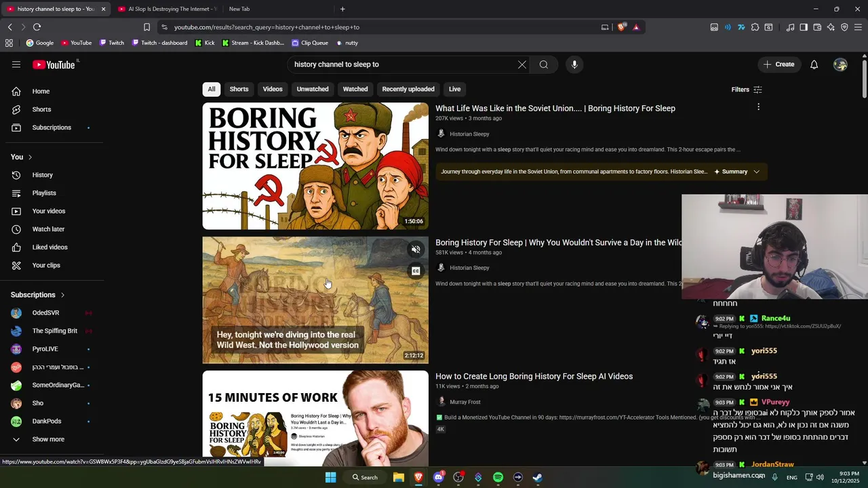The width and height of the screenshot is (868, 488).
Task: Unmute the Wild West video preview
Action: tap(416, 249)
